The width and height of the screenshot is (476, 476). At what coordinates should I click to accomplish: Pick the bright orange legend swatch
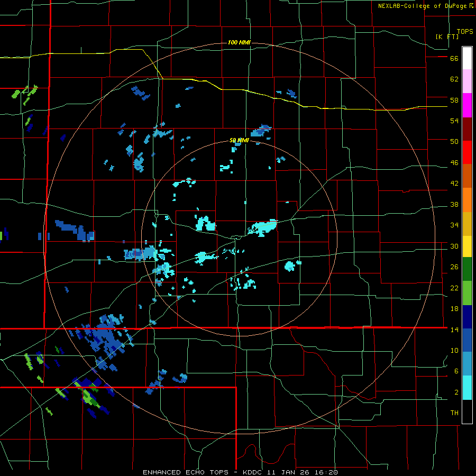tap(467, 200)
